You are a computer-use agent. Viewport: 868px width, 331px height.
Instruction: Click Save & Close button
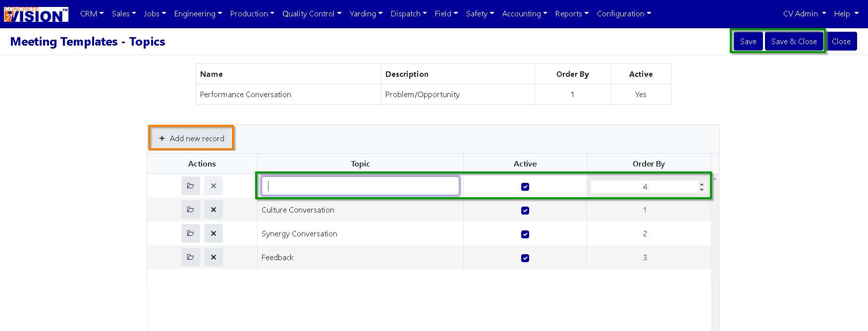click(x=794, y=42)
